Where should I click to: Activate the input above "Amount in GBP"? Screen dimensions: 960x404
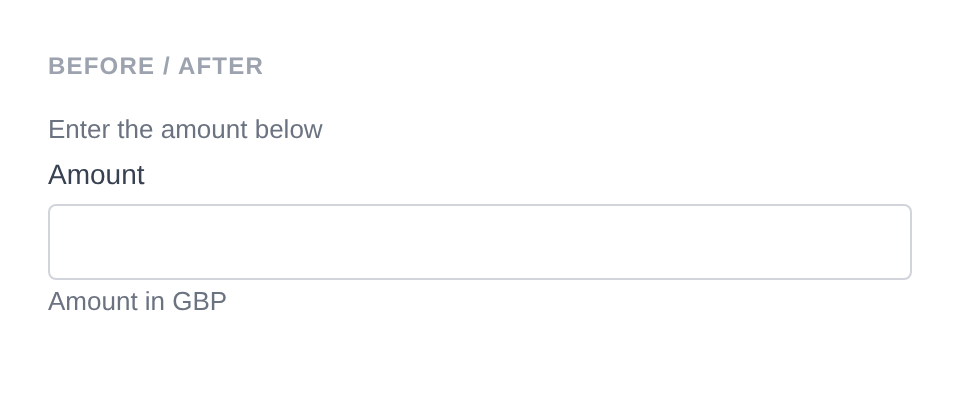480,242
